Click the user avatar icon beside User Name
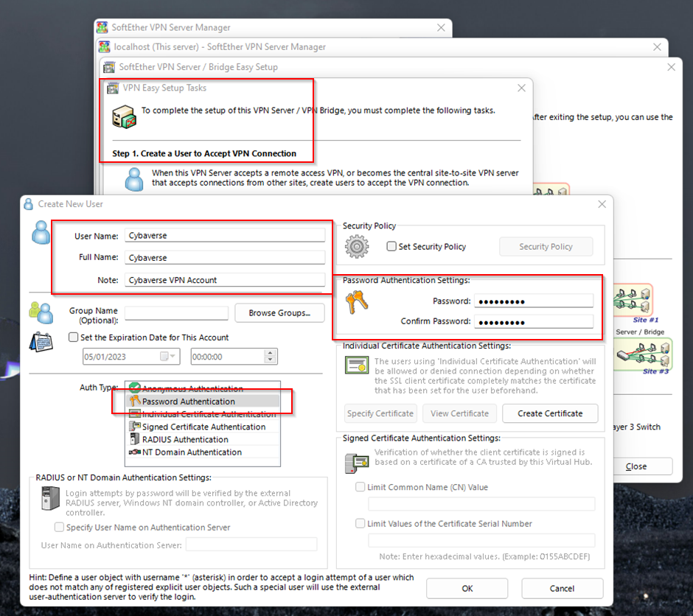 41,232
